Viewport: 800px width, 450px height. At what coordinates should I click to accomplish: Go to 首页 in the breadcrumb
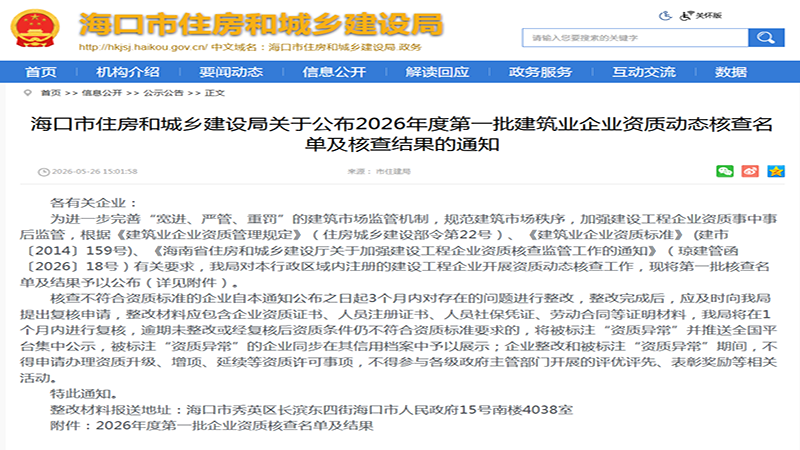click(51, 93)
